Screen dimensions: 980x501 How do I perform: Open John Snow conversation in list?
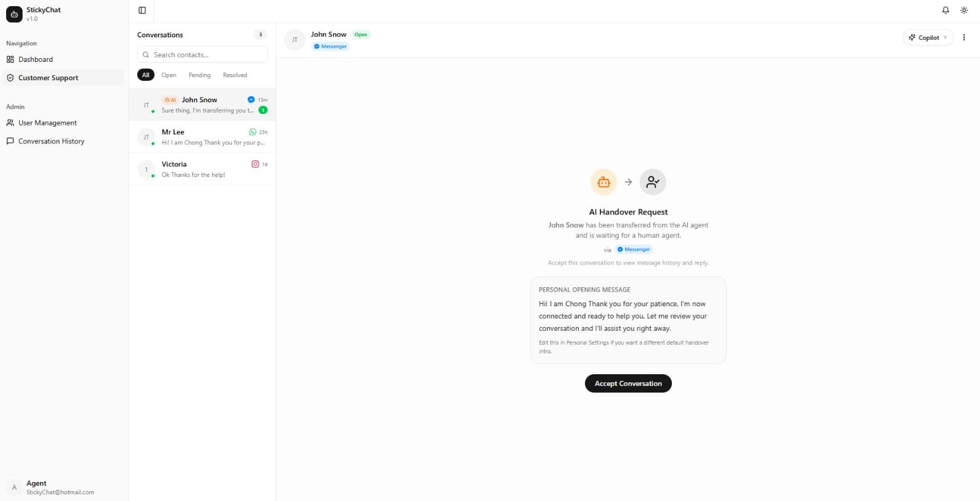point(202,105)
